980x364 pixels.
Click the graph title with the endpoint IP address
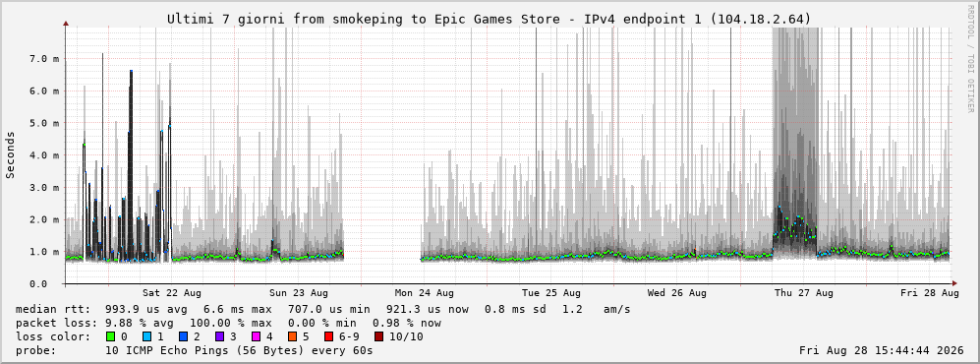click(490, 20)
